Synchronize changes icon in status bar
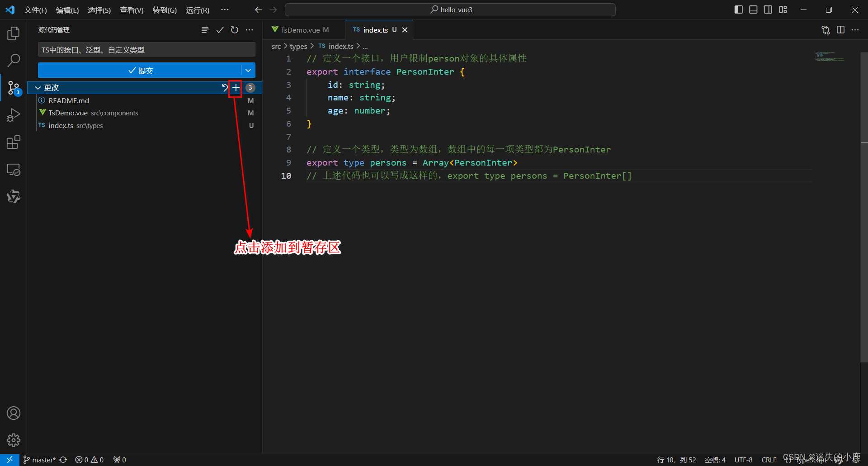The width and height of the screenshot is (868, 466). pyautogui.click(x=63, y=460)
